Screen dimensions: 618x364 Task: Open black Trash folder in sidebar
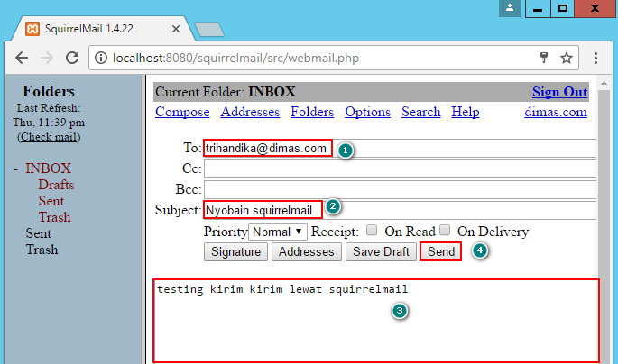tap(42, 250)
